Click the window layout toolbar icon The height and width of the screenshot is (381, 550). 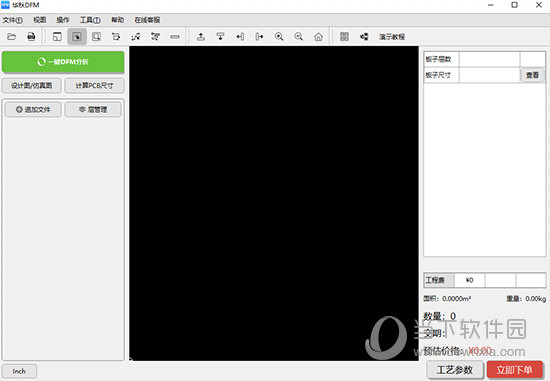tap(57, 36)
